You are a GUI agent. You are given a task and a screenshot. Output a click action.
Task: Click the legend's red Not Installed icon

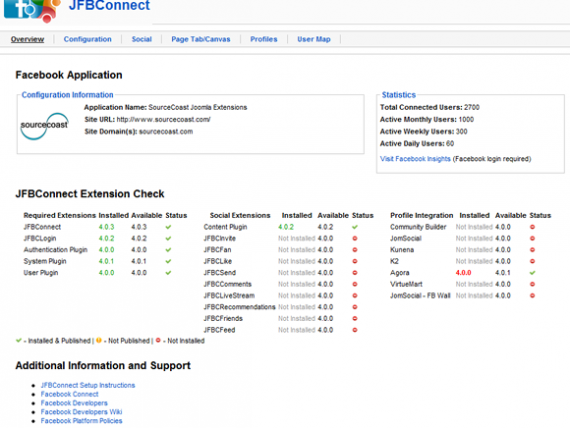(x=158, y=340)
